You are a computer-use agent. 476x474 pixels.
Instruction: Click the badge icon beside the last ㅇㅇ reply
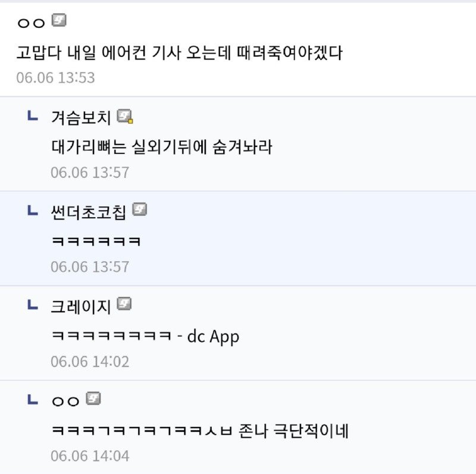click(93, 398)
